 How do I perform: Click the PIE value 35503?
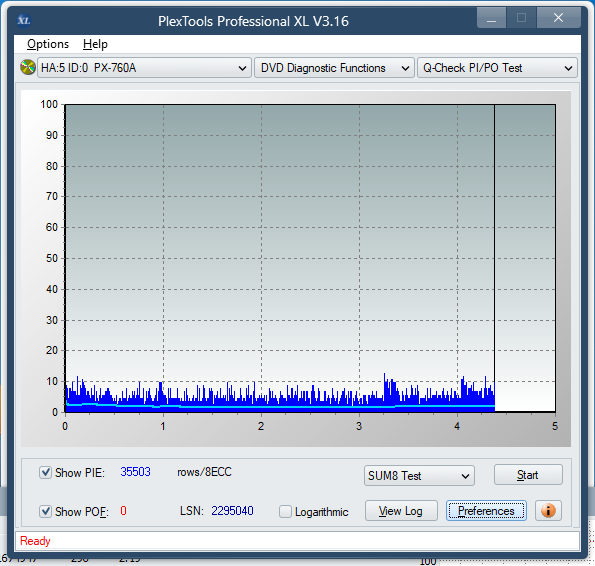click(x=135, y=472)
